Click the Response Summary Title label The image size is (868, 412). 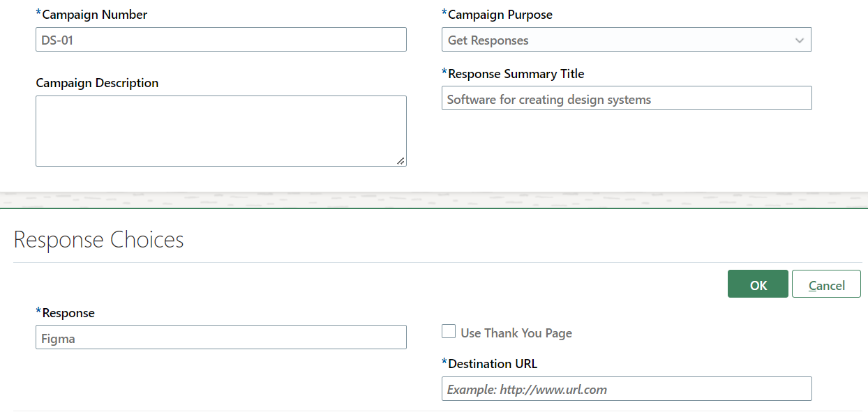(x=516, y=74)
